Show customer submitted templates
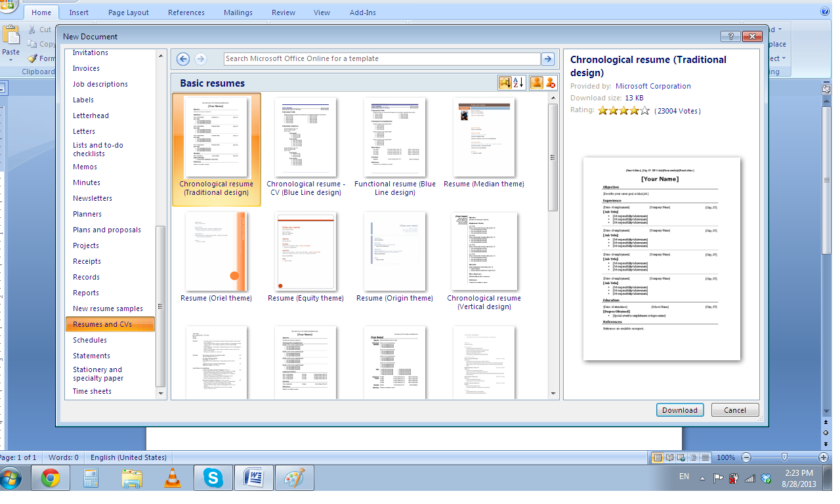The width and height of the screenshot is (840, 504). pyautogui.click(x=537, y=83)
